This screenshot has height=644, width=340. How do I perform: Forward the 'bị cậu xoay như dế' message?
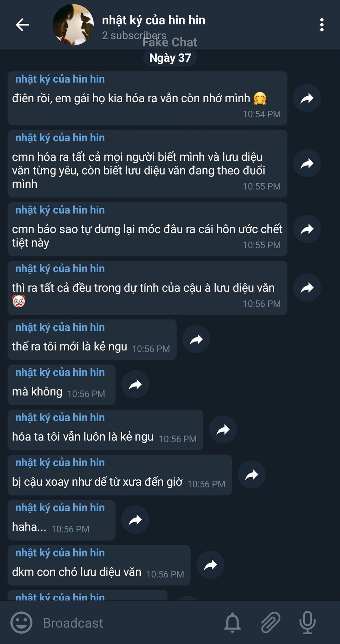[x=252, y=475]
